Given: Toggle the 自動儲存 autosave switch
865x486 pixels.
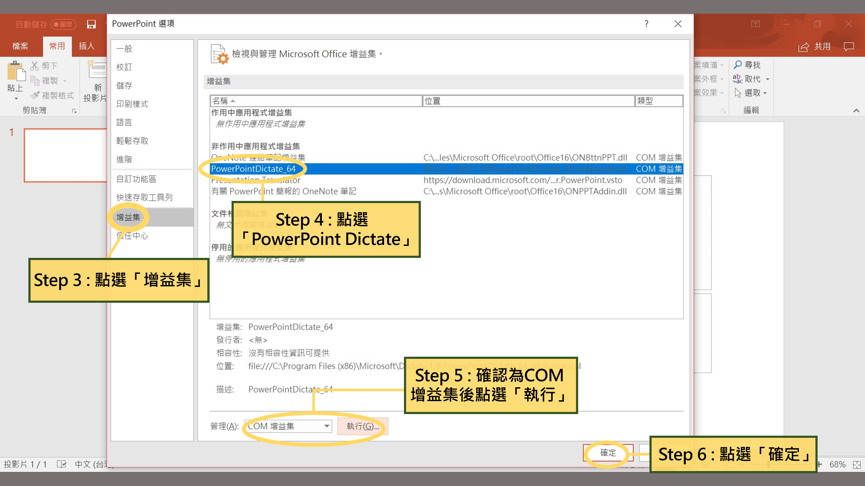Looking at the screenshot, I should 62,24.
